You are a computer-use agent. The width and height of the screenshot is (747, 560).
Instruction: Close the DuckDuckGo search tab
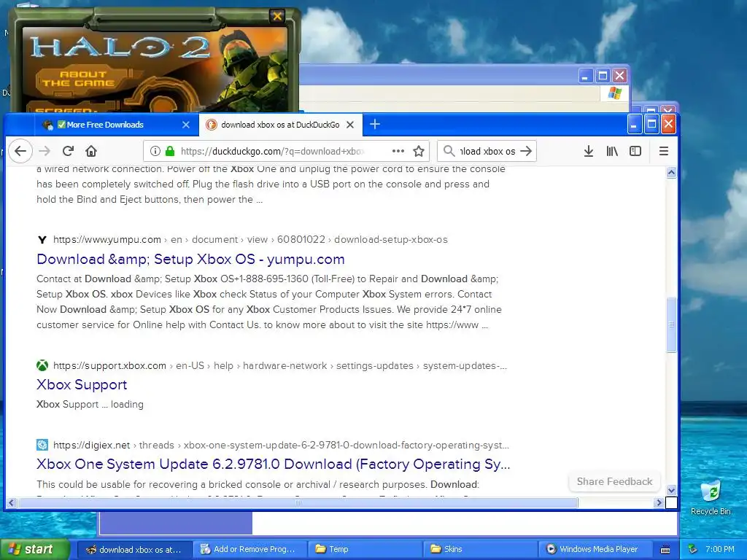350,125
